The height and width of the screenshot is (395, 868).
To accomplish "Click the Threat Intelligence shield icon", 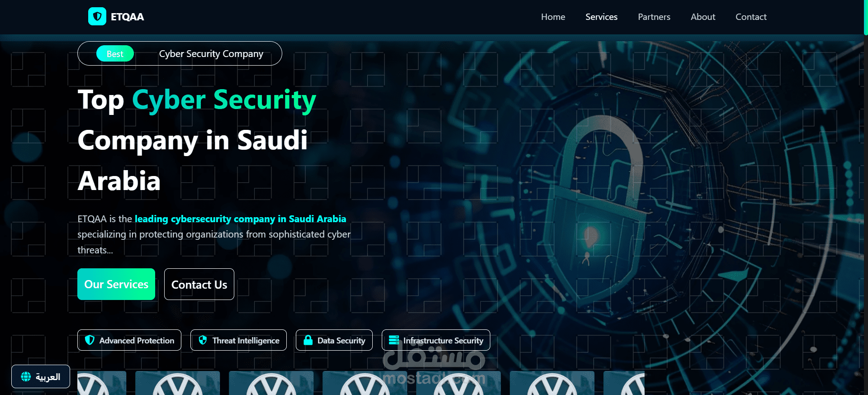I will click(x=203, y=340).
